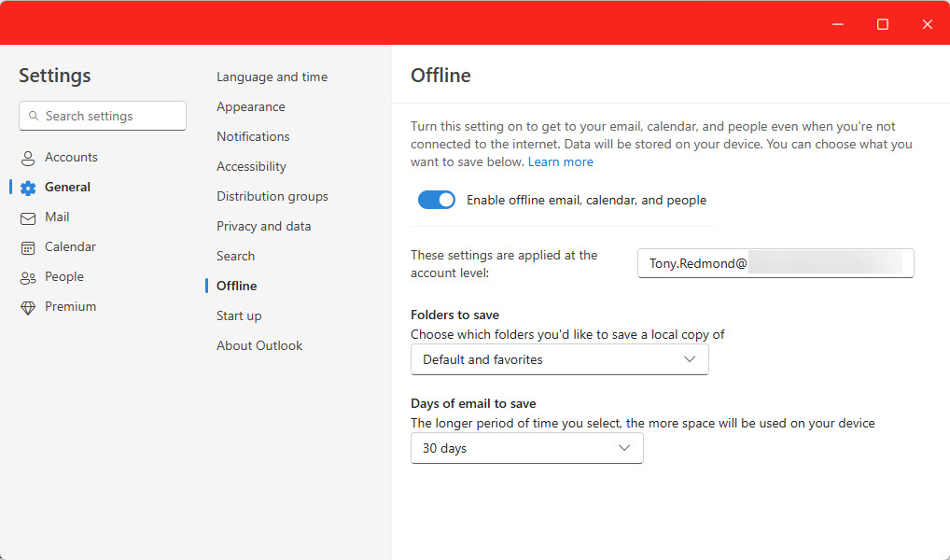This screenshot has width=950, height=560.
Task: Click the search magnifier icon
Action: (34, 116)
